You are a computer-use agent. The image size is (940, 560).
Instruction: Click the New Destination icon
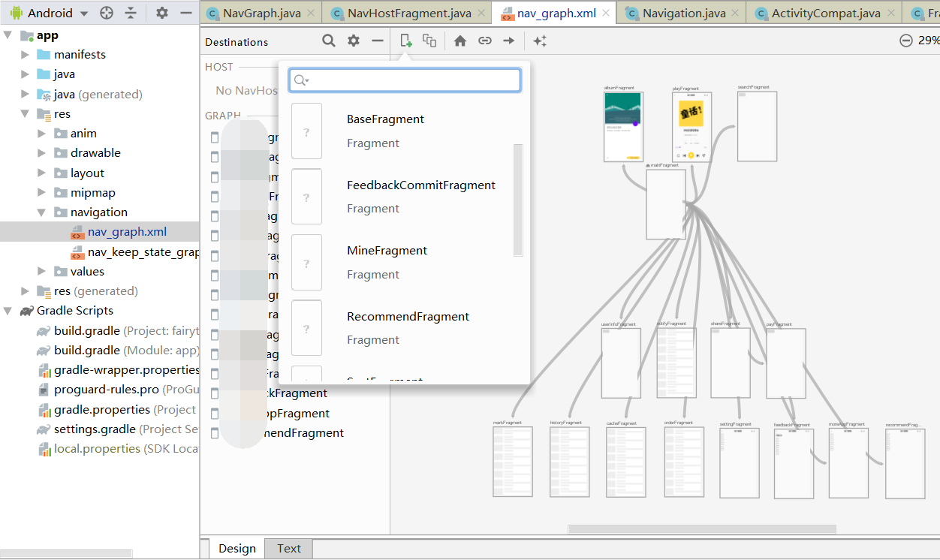(x=405, y=41)
